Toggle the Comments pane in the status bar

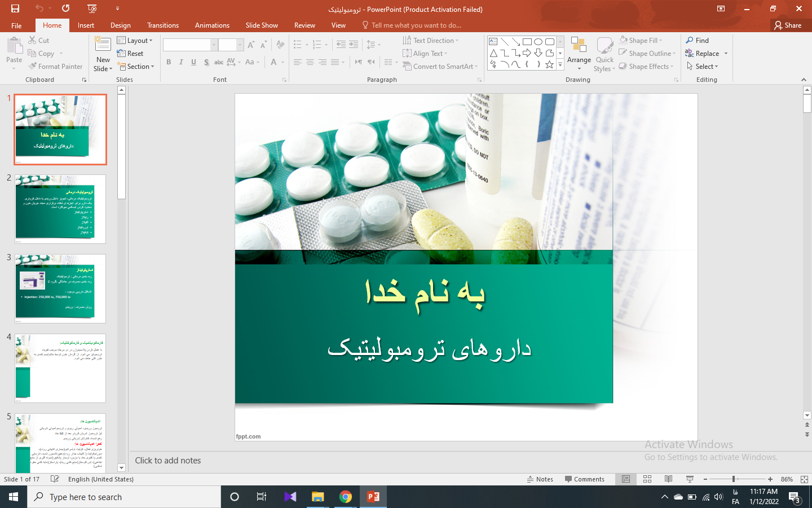(584, 479)
